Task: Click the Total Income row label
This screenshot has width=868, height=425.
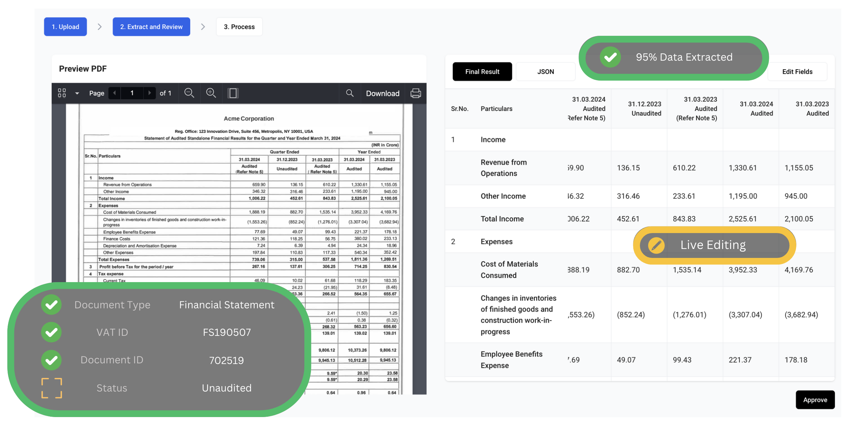Action: tap(502, 219)
